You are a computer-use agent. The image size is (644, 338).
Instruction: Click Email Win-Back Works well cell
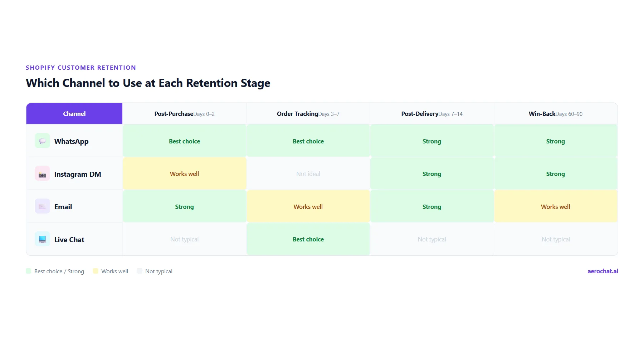(x=556, y=206)
